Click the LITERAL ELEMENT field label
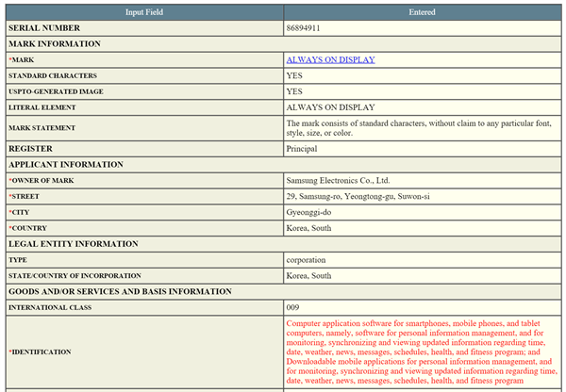Viewport: 566px width, 392px height. point(42,107)
